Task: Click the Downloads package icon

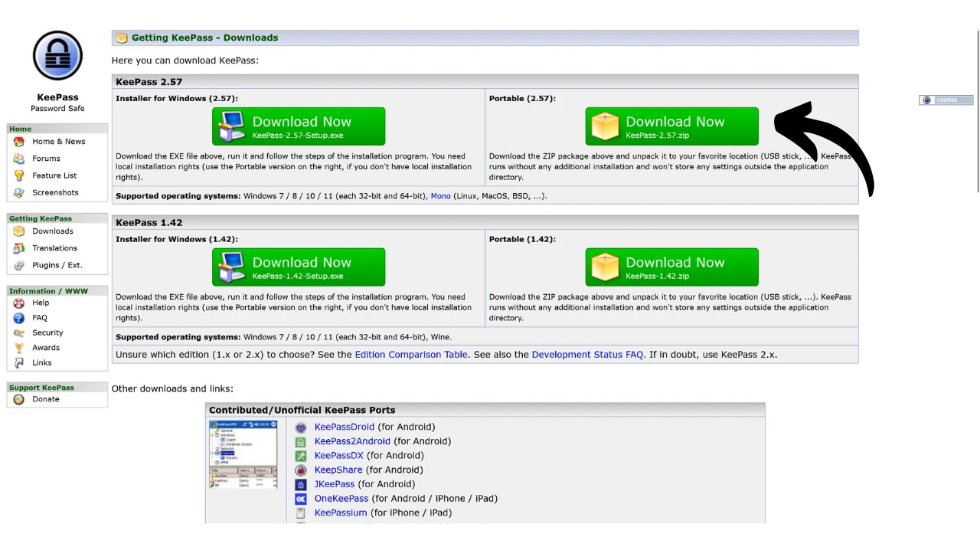Action: point(18,231)
